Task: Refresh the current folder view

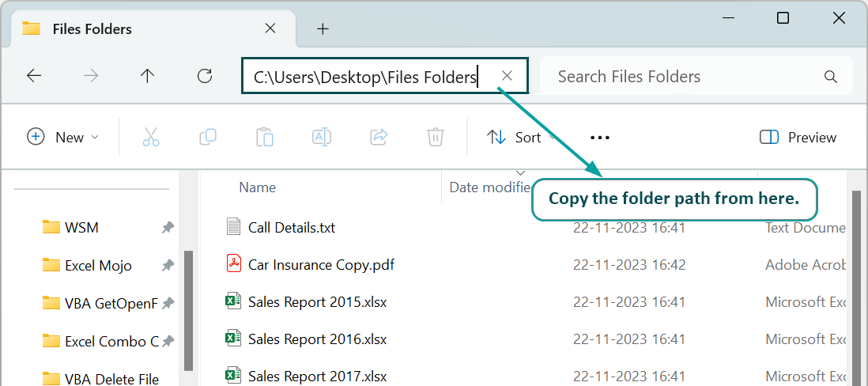Action: (x=205, y=76)
